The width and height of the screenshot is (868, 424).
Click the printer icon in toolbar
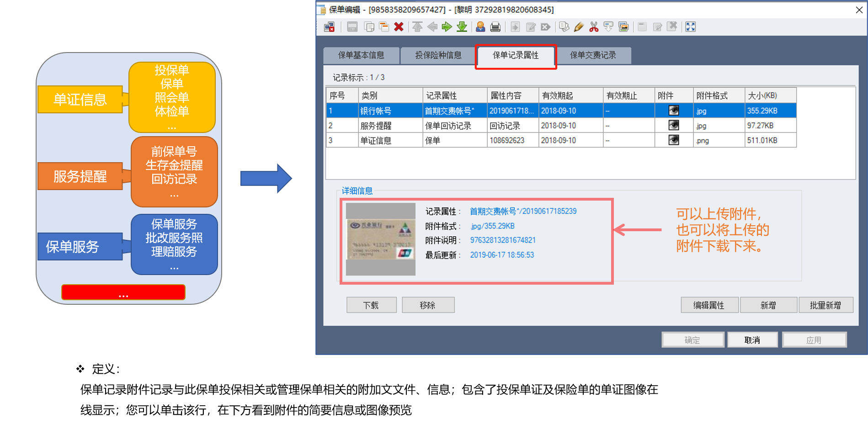pos(495,27)
